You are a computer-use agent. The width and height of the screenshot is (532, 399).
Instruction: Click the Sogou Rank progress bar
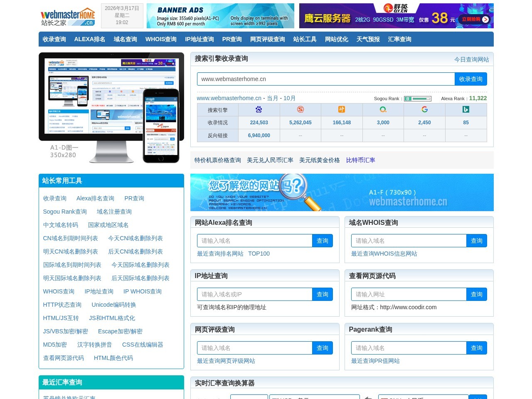point(418,99)
